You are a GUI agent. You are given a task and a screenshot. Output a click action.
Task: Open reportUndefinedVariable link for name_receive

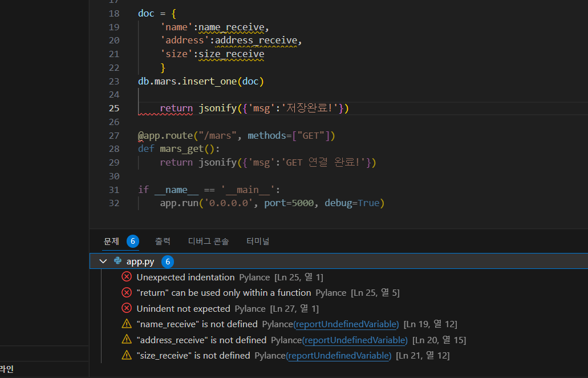pyautogui.click(x=347, y=324)
